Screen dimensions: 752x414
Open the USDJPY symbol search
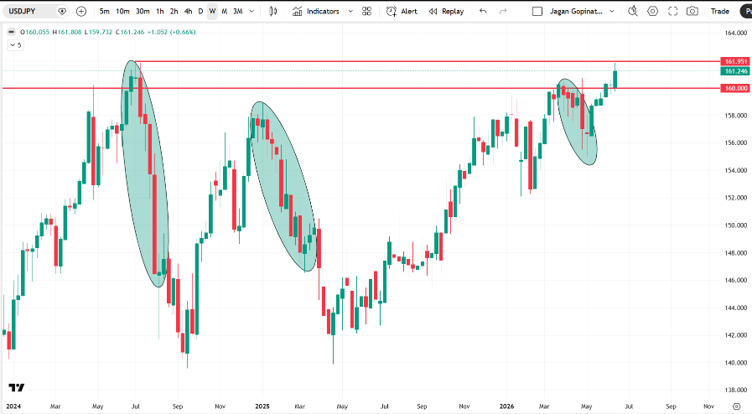point(22,11)
